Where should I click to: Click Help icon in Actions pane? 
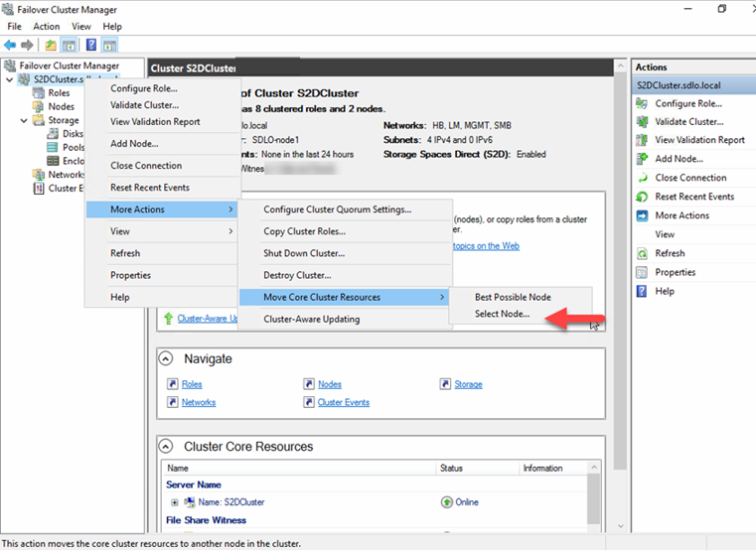(x=642, y=291)
